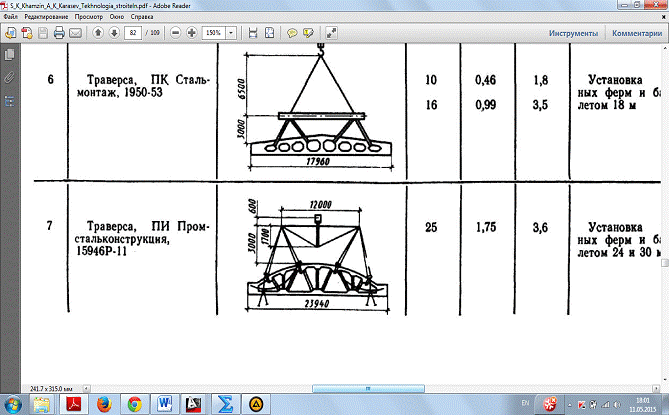
Task: Open the Редактирование menu
Action: point(46,17)
